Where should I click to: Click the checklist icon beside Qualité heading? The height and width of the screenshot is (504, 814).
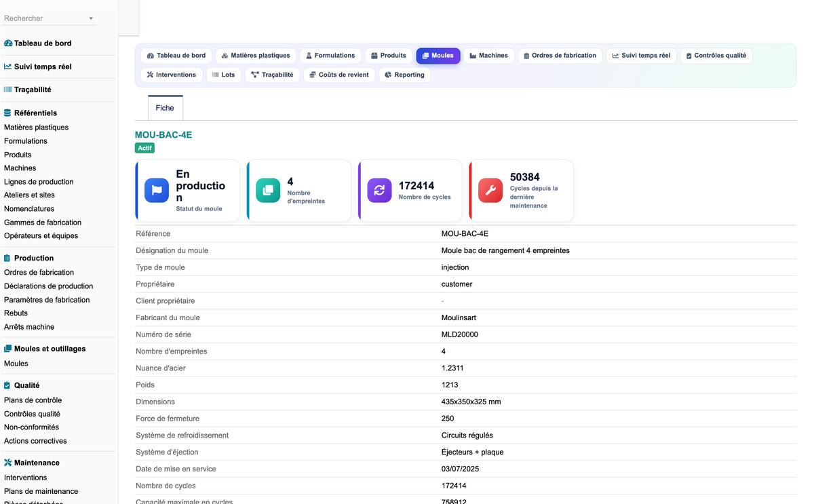point(7,385)
